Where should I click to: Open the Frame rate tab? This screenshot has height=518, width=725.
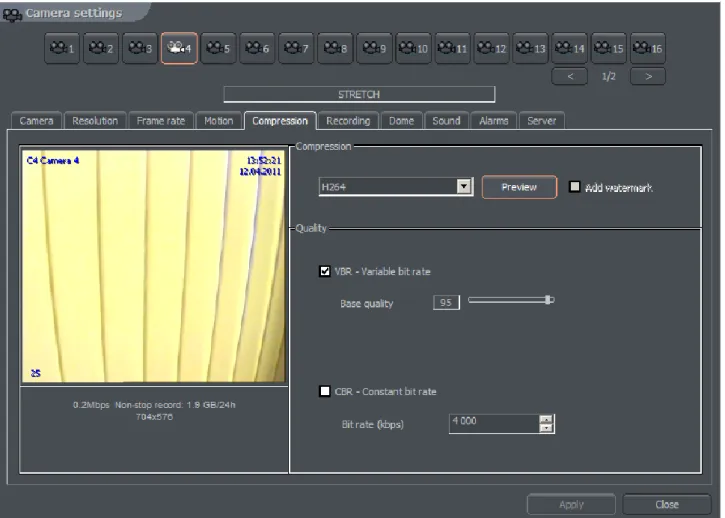pos(160,121)
